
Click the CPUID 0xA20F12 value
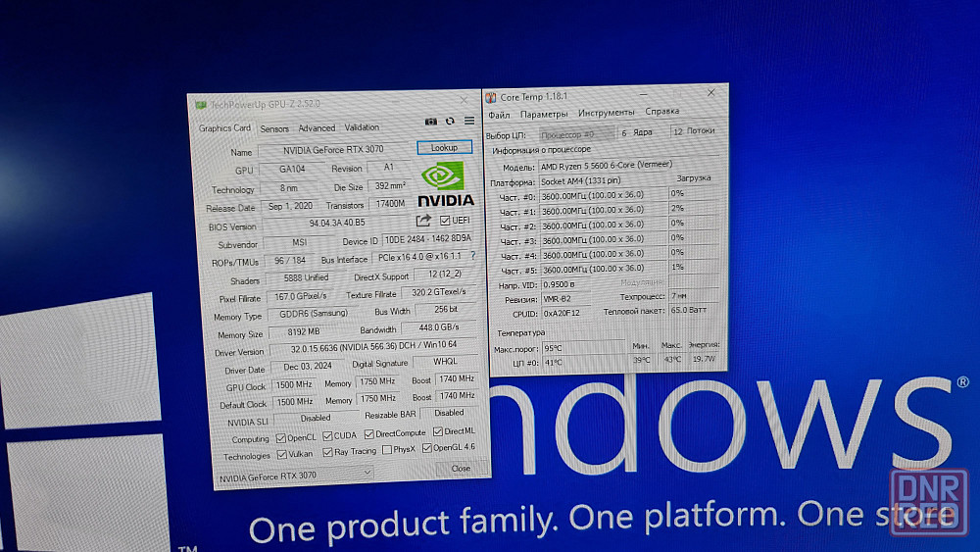click(x=565, y=313)
